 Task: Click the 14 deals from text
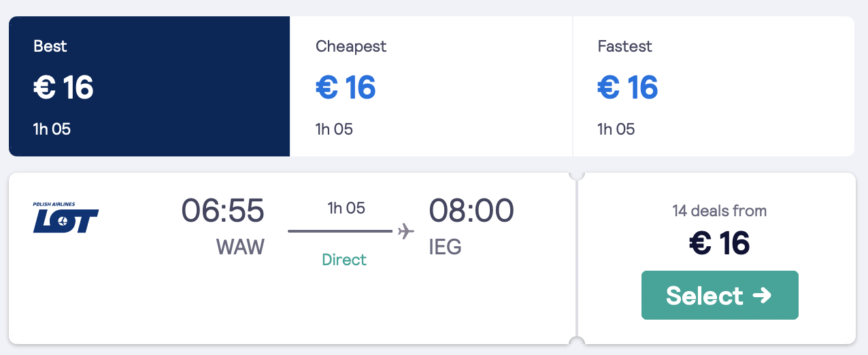coord(720,211)
